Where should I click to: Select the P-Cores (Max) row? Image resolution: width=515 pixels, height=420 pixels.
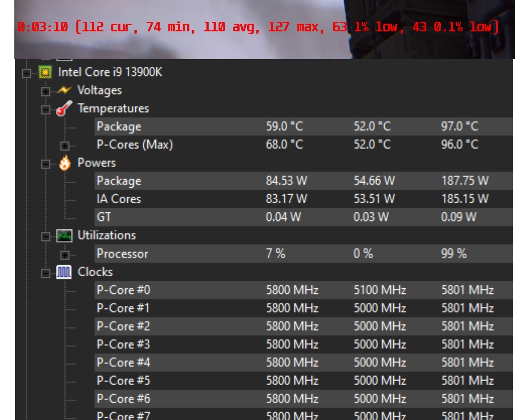click(x=304, y=145)
